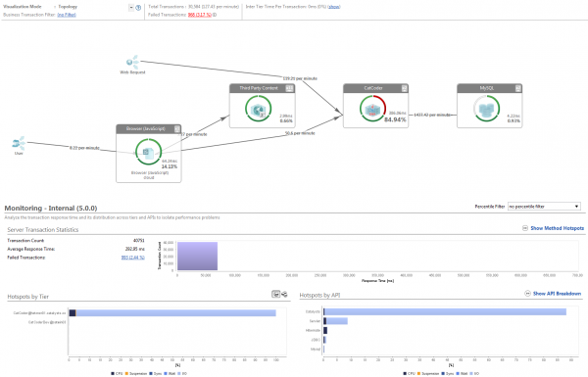Toggle the MySQL node corner button

point(517,88)
